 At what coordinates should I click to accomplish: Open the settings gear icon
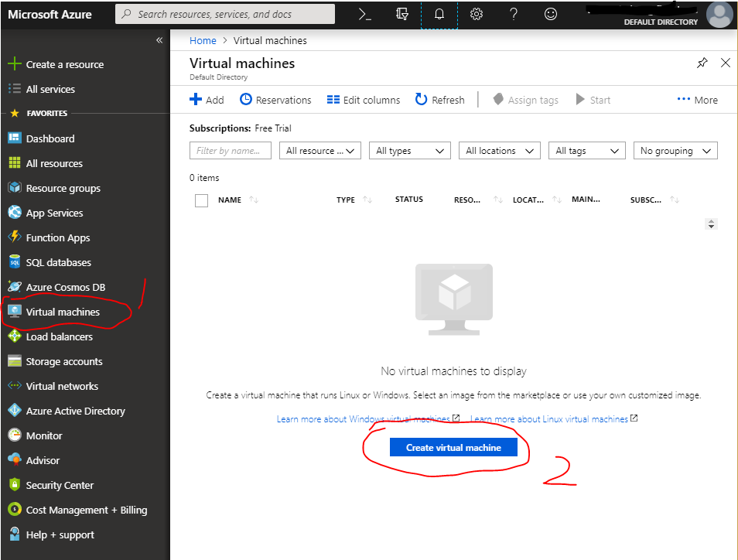pyautogui.click(x=476, y=14)
